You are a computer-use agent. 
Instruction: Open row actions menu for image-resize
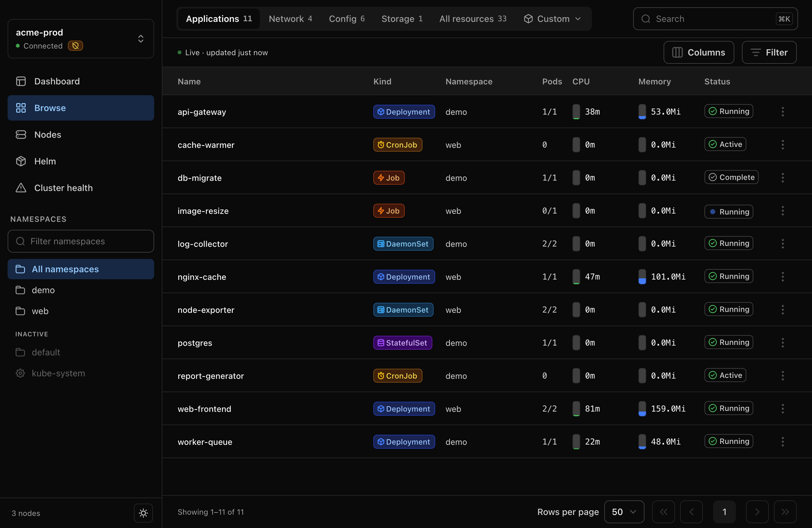click(783, 211)
